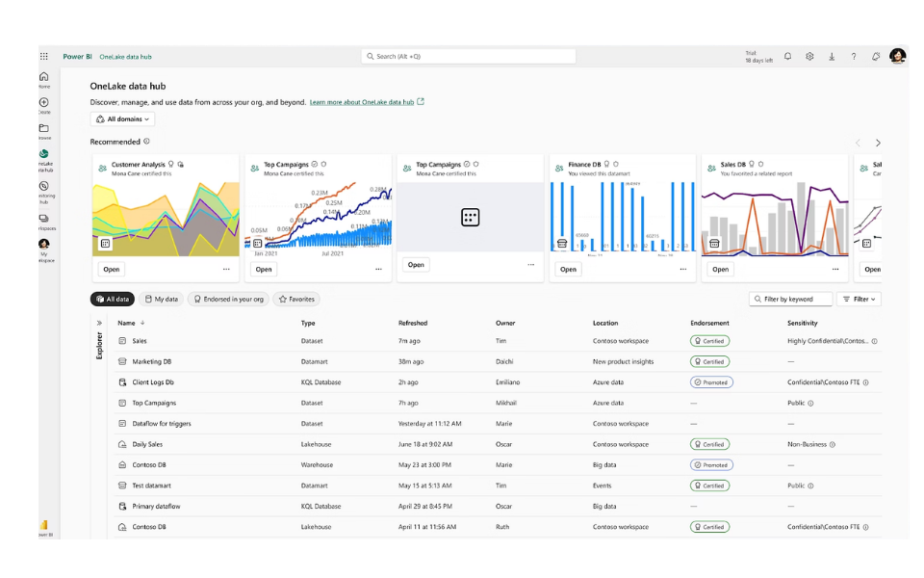Sort by the Refreshed column header

[413, 324]
